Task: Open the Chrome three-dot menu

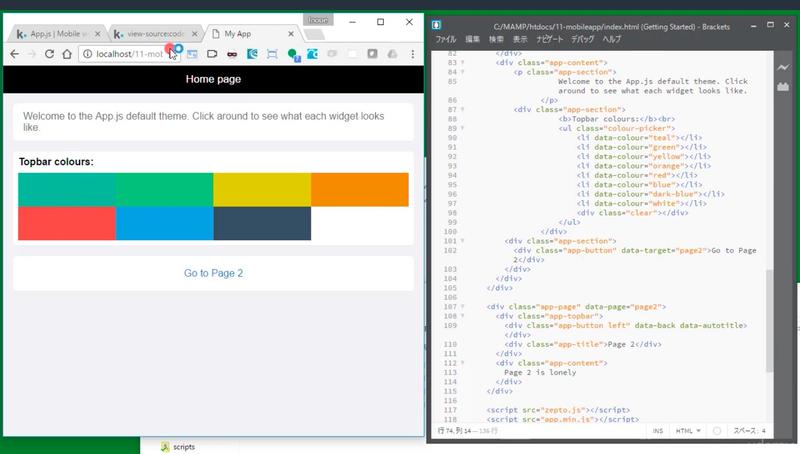Action: (412, 54)
